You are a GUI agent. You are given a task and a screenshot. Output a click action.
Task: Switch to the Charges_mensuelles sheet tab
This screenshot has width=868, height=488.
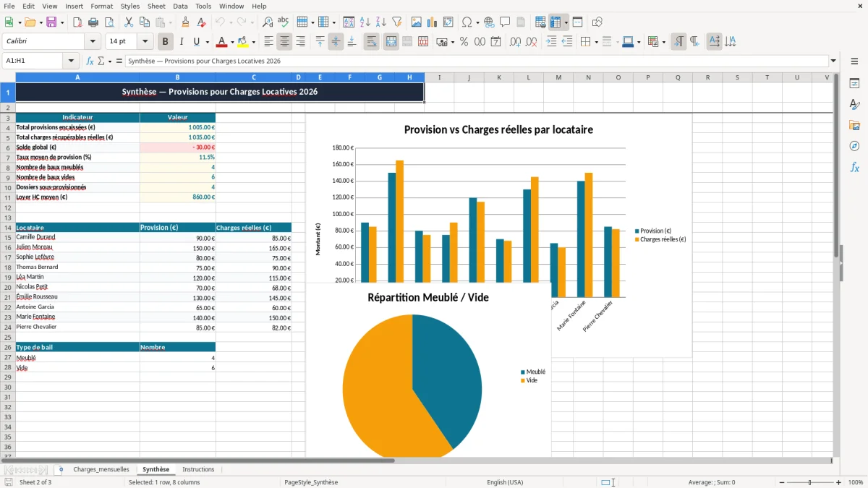coord(101,469)
